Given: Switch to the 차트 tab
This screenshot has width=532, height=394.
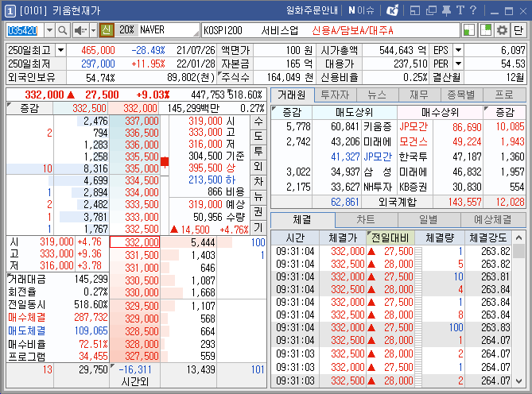Looking at the screenshot, I should (x=366, y=220).
